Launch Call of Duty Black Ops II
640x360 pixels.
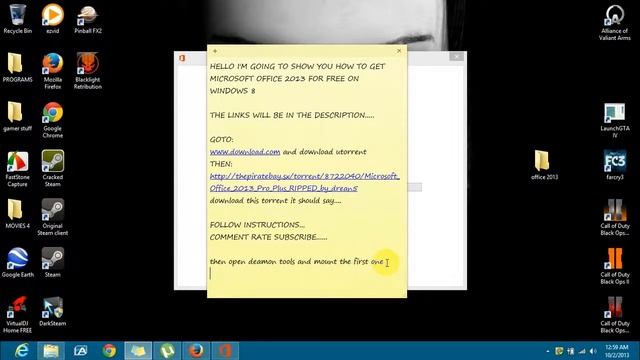615,266
